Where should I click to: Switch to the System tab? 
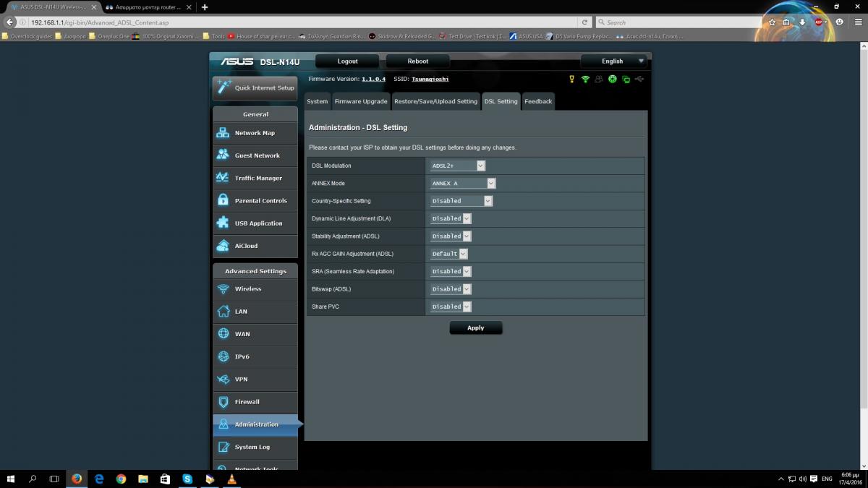coord(317,101)
